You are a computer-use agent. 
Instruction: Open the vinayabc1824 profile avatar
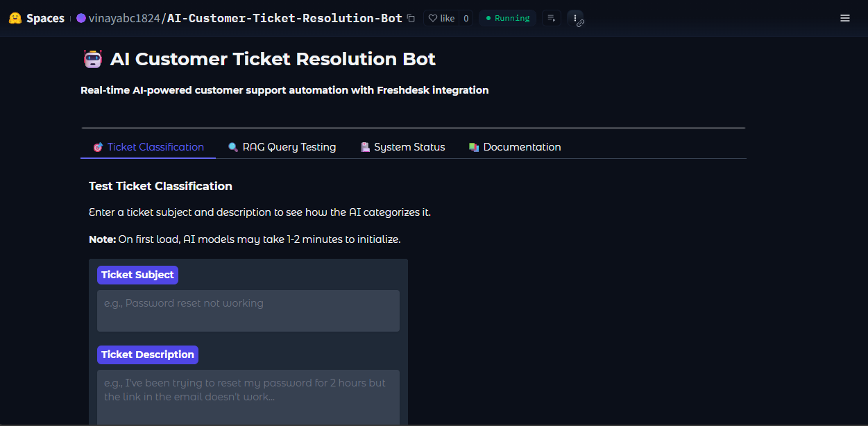point(81,19)
